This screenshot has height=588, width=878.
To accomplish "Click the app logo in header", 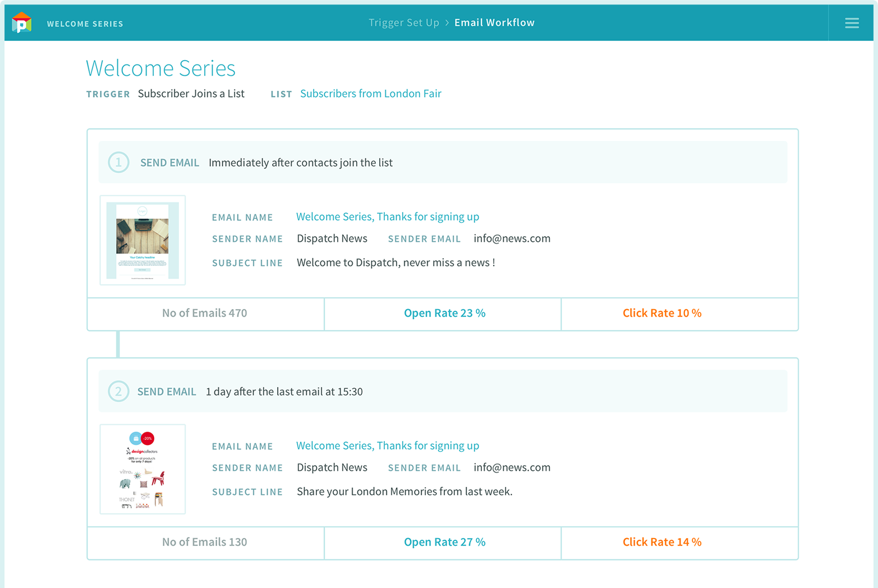I will (x=21, y=22).
